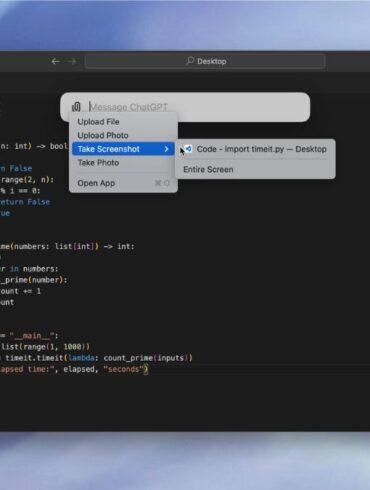Screen dimensions: 370x490
Task: Place cursor on the "seconds" print line
Action: click(74, 369)
